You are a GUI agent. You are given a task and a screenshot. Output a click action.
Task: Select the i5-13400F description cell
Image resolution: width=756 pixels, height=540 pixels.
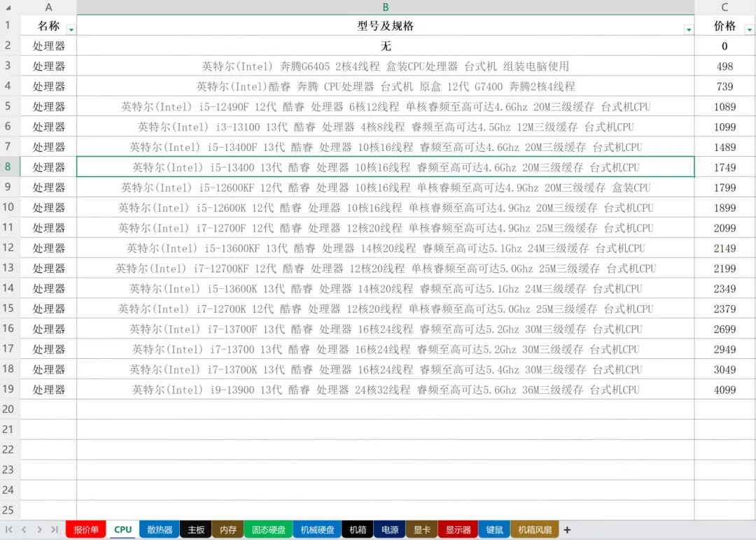pyautogui.click(x=385, y=147)
